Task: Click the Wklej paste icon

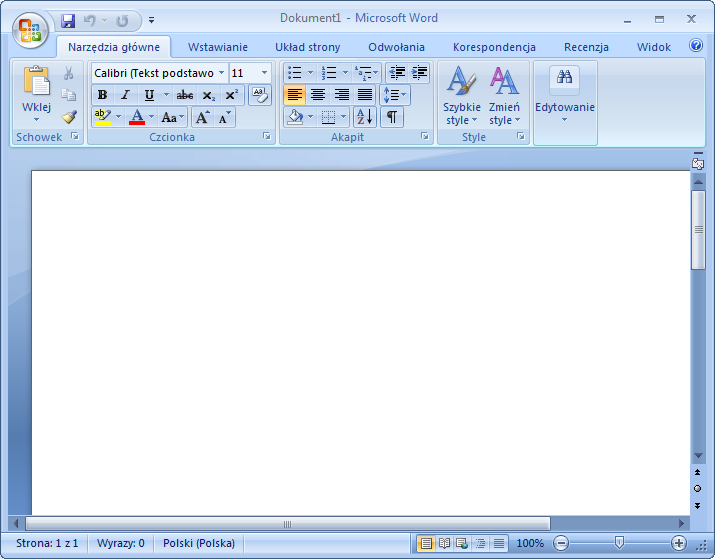Action: click(36, 81)
